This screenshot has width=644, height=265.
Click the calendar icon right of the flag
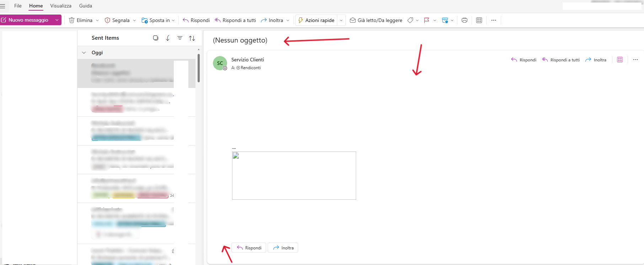445,20
